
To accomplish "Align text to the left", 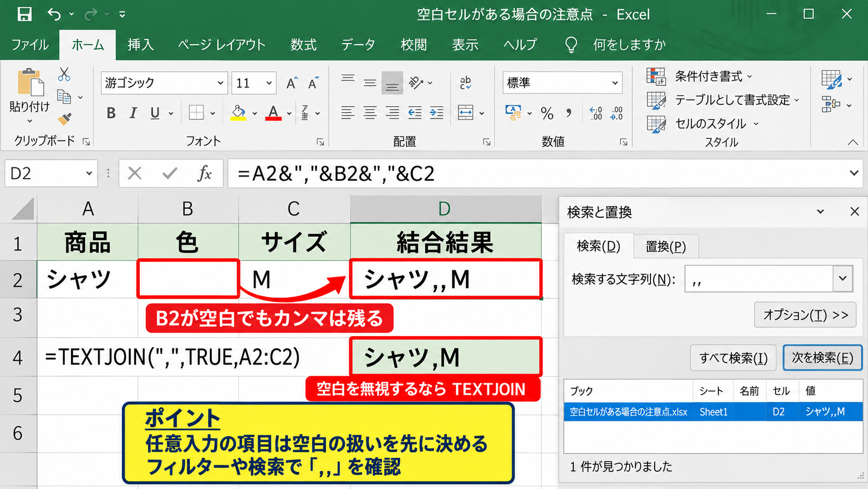I will coord(348,112).
